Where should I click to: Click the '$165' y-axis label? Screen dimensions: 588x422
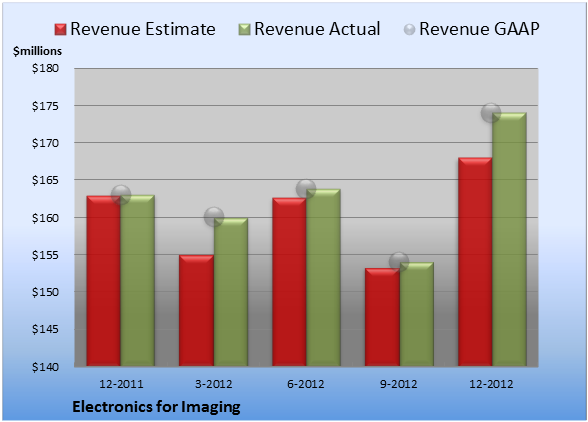point(45,180)
